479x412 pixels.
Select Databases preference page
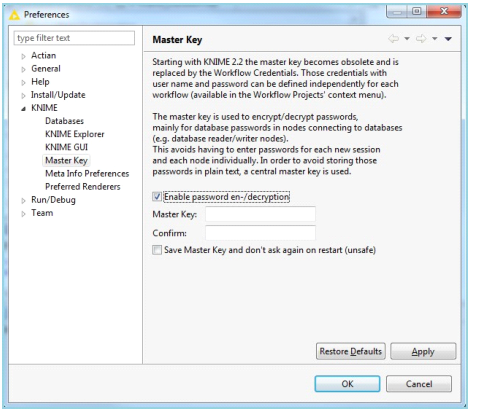point(64,121)
